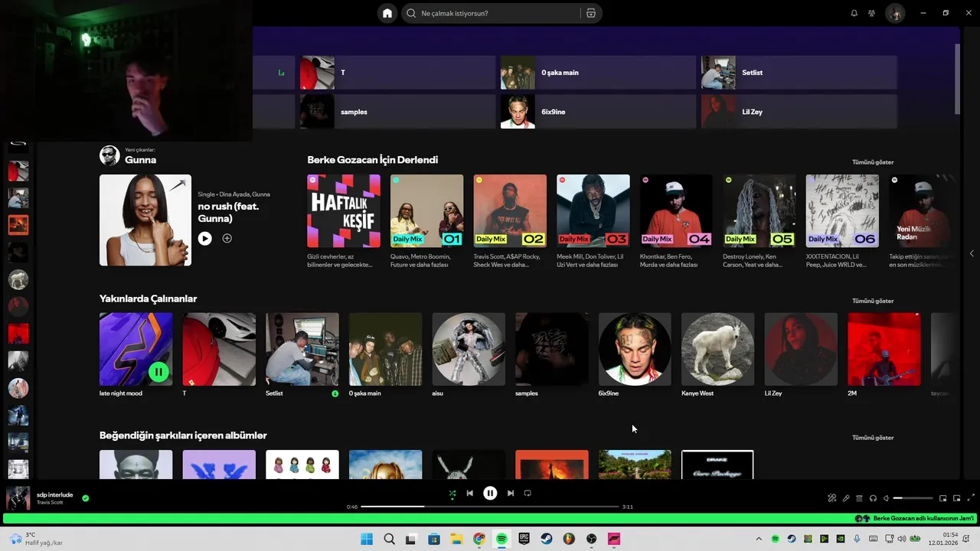Show all under Beğendiğin şarkıları içeren albümler
The image size is (980, 551).
[873, 438]
